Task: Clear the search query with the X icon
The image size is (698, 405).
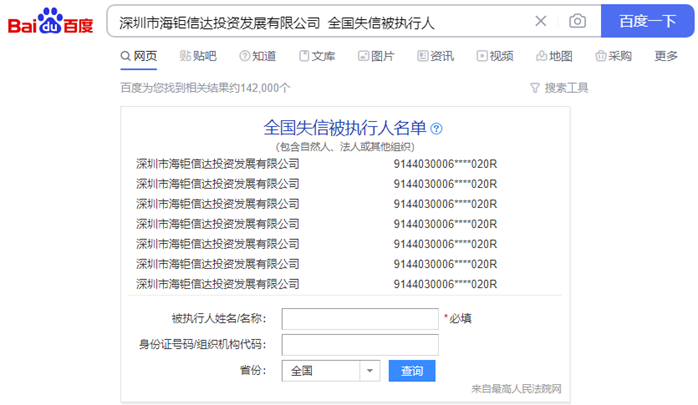Action: 540,21
